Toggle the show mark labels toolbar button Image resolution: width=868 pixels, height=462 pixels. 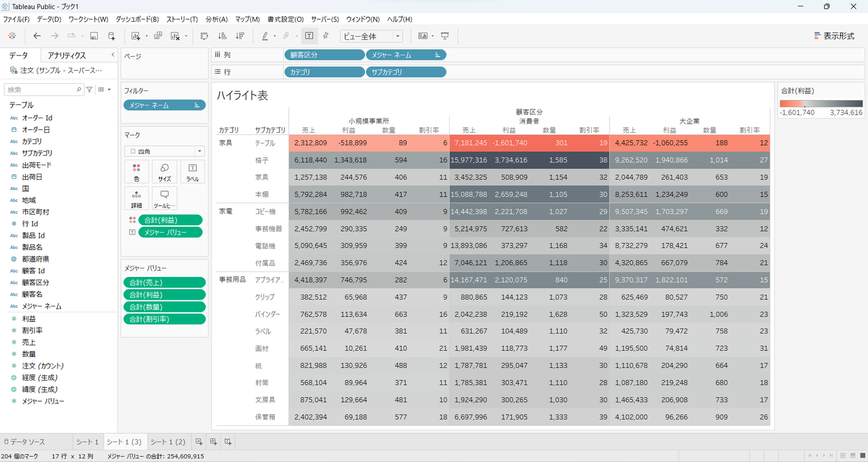pos(309,36)
